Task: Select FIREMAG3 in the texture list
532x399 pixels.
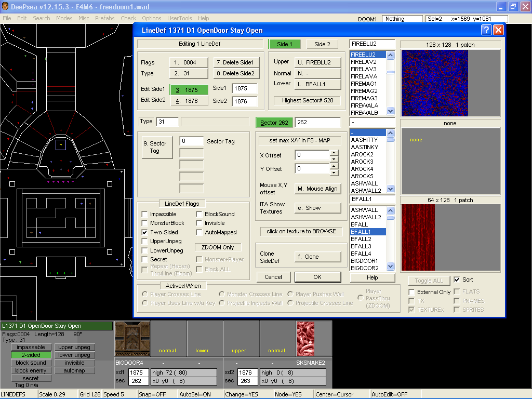Action: pyautogui.click(x=368, y=98)
